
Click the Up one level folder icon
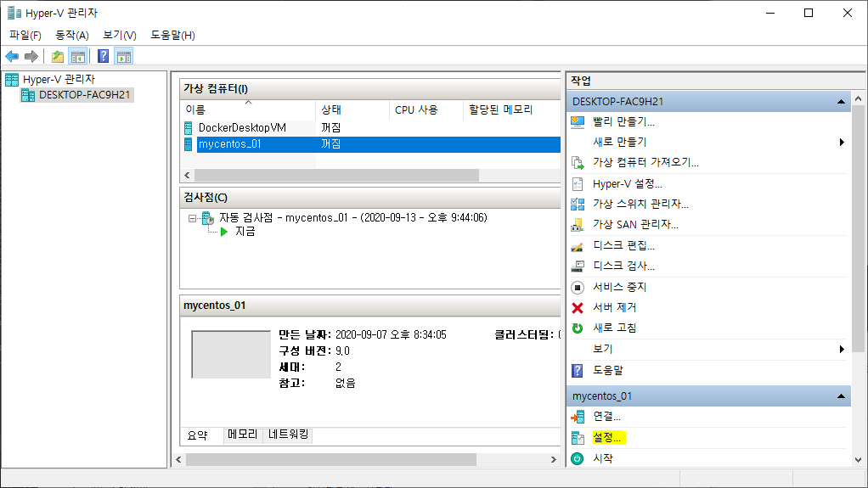[x=58, y=56]
